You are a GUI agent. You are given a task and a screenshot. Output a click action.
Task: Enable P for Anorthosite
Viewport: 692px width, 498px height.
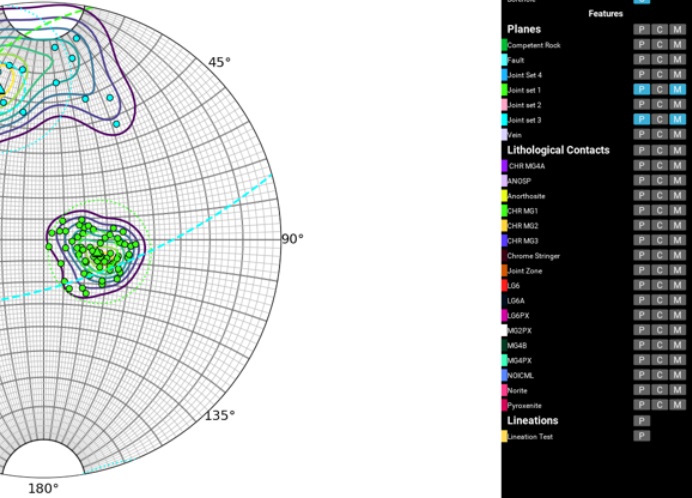click(641, 196)
